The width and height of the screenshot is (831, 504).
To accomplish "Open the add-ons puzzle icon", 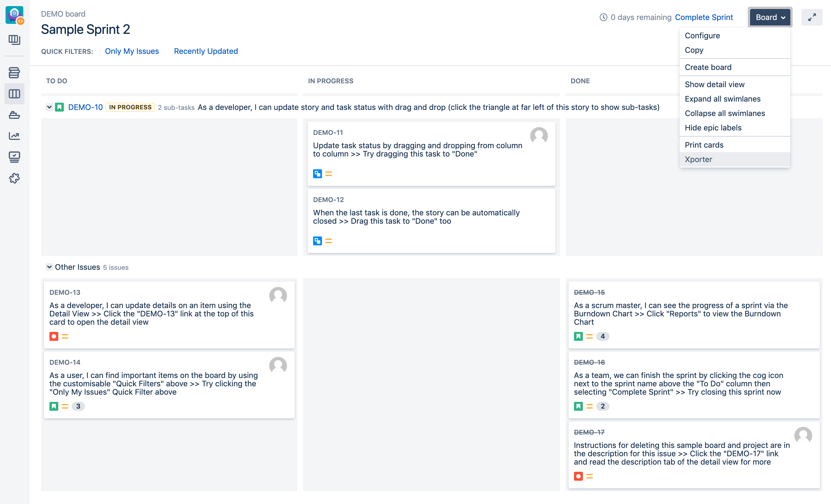I will tap(14, 178).
